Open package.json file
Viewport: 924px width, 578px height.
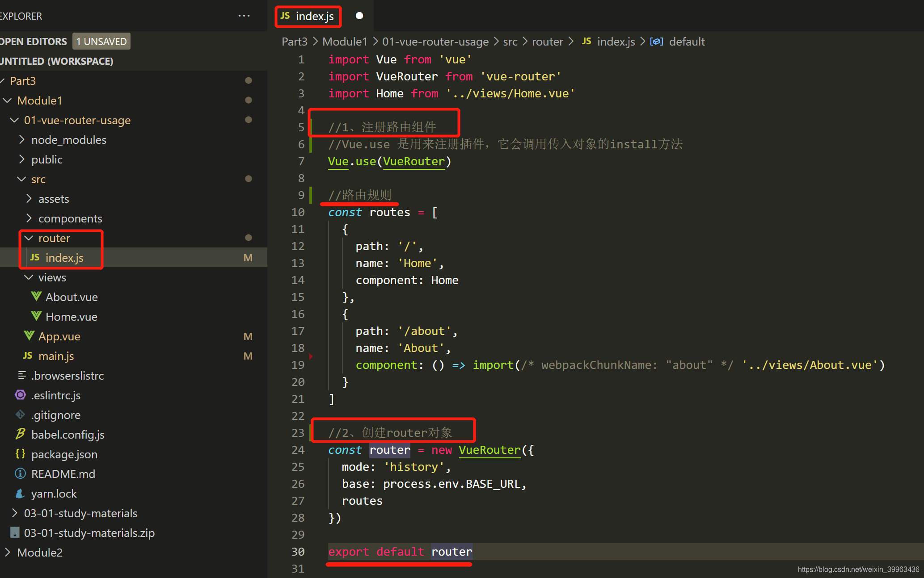(64, 454)
